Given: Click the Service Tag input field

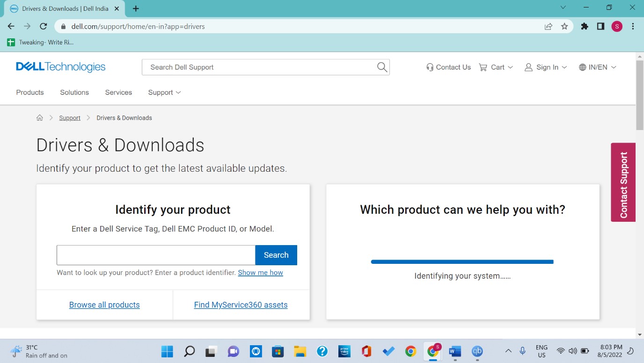Looking at the screenshot, I should pyautogui.click(x=156, y=255).
